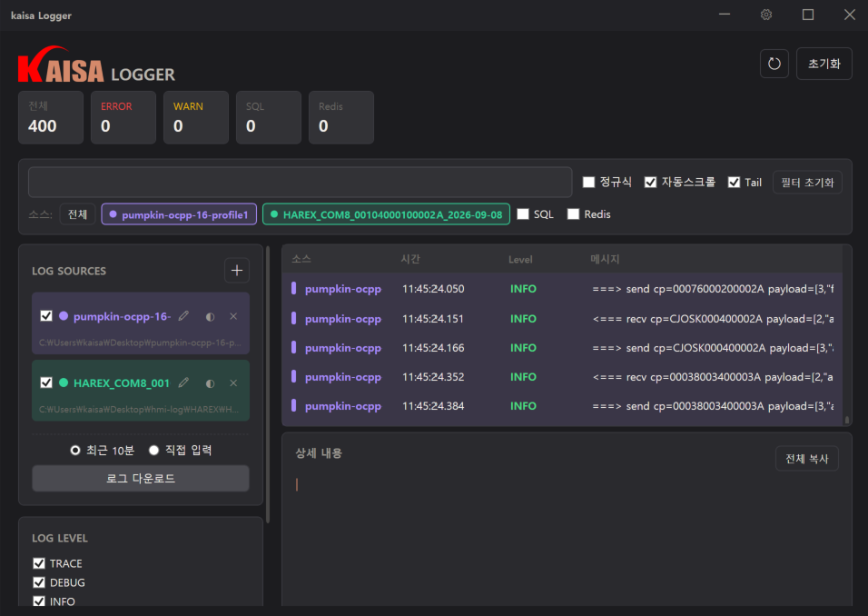Image resolution: width=868 pixels, height=616 pixels.
Task: Open the settings gear in title bar
Action: pyautogui.click(x=766, y=15)
